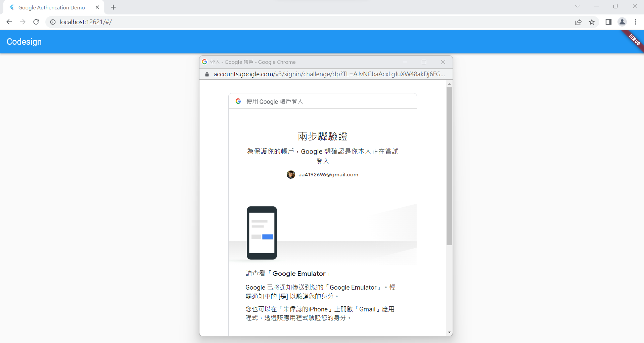Screen dimensions: 644x343
Task: Close the Google Authencation Demo tab
Action: tap(97, 7)
